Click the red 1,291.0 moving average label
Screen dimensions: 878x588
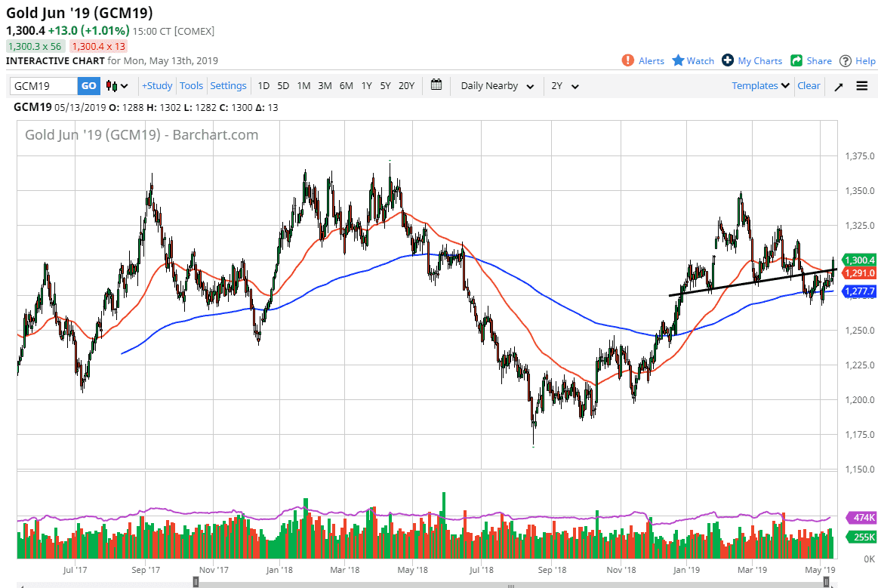click(x=859, y=273)
